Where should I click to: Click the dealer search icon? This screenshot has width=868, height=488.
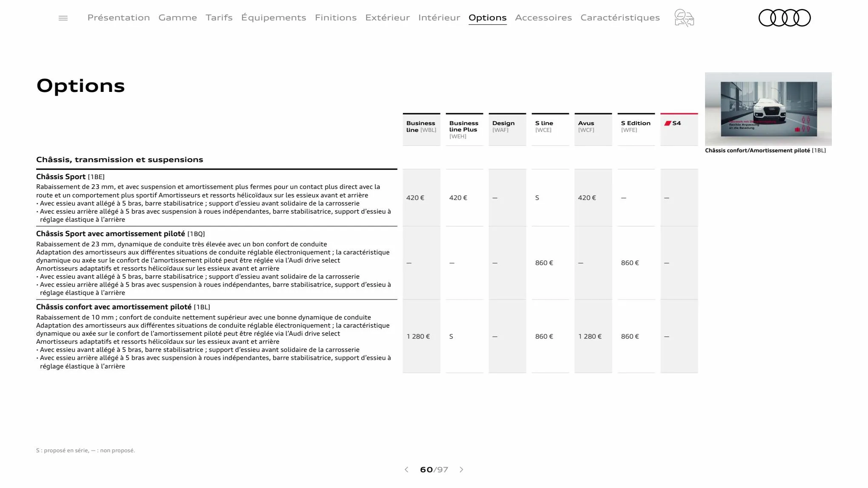684,18
